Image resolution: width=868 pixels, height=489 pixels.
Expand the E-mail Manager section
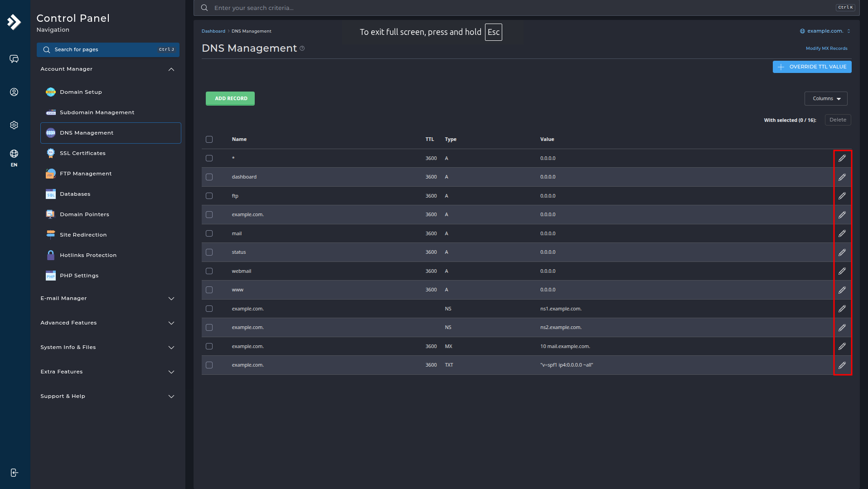[x=108, y=298]
